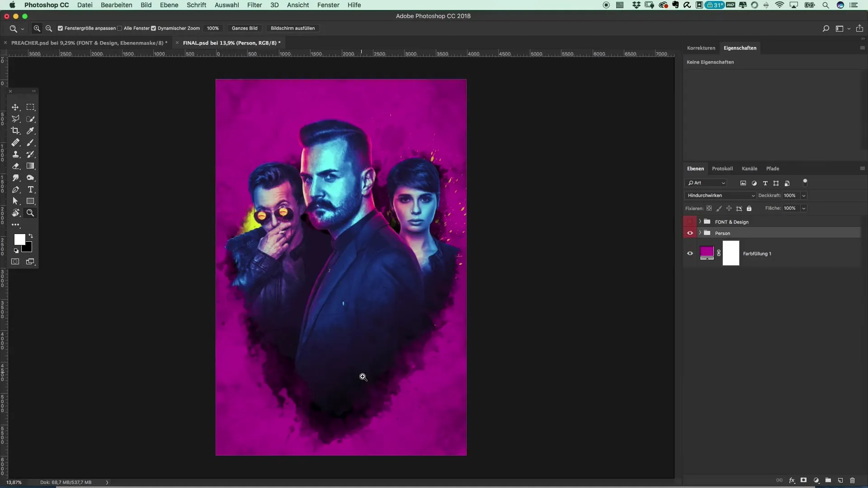
Task: Toggle Dynamischer Zoom checkbox
Action: (x=153, y=28)
